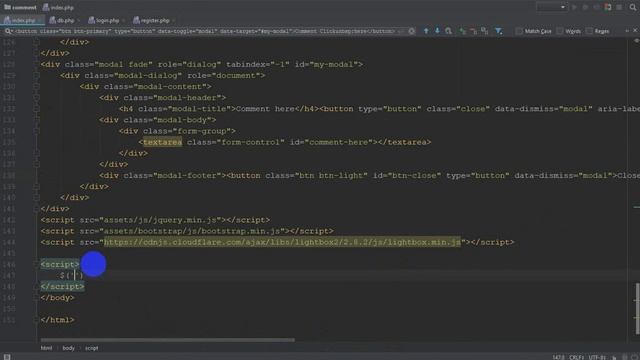Jump to previous search occurrence arrow
Screen dimensions: 640x360
[x=426, y=31]
